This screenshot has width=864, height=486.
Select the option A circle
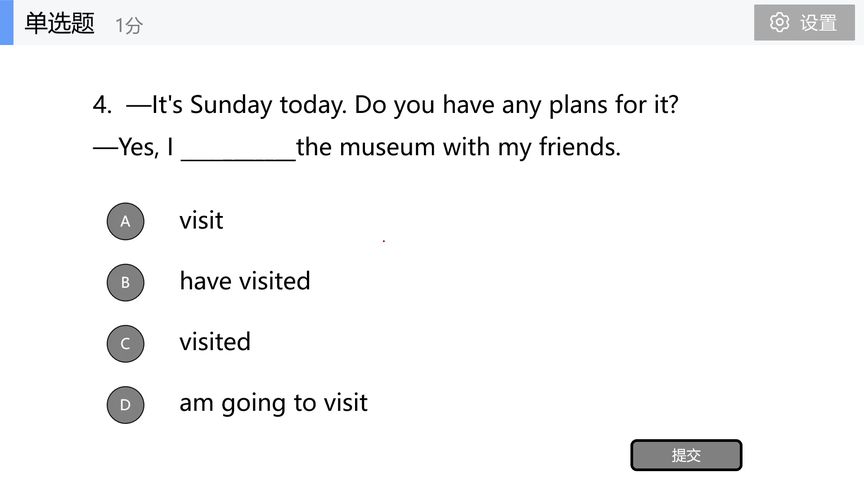tap(125, 221)
